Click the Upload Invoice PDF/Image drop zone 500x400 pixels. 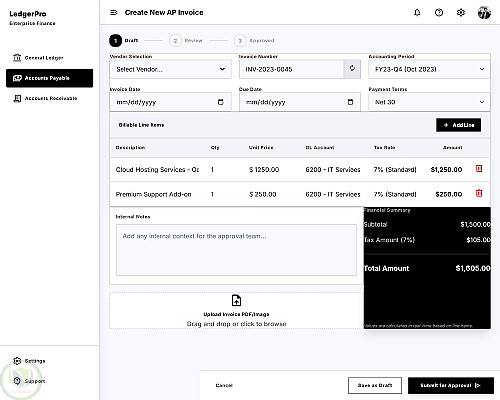236,311
